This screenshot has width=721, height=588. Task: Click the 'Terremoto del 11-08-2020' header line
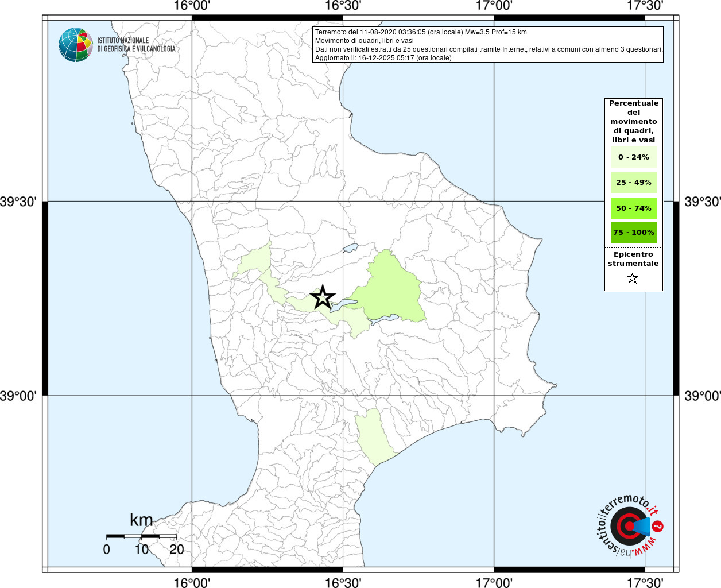tap(421, 32)
